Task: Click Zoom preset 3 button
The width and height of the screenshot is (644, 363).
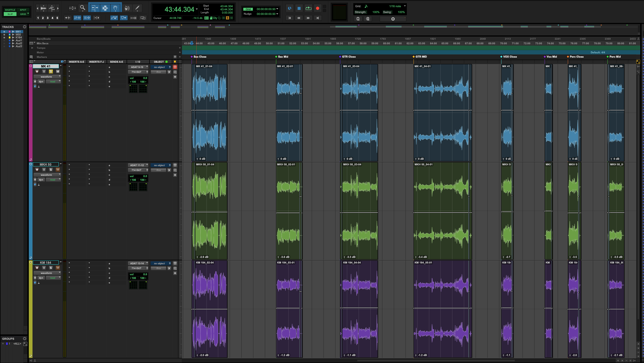Action: click(47, 18)
